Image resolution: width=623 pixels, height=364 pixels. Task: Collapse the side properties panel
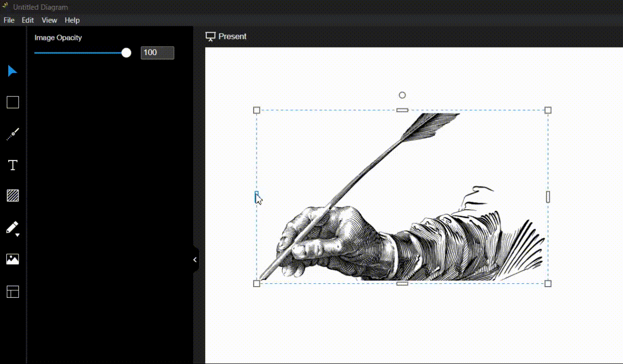195,259
